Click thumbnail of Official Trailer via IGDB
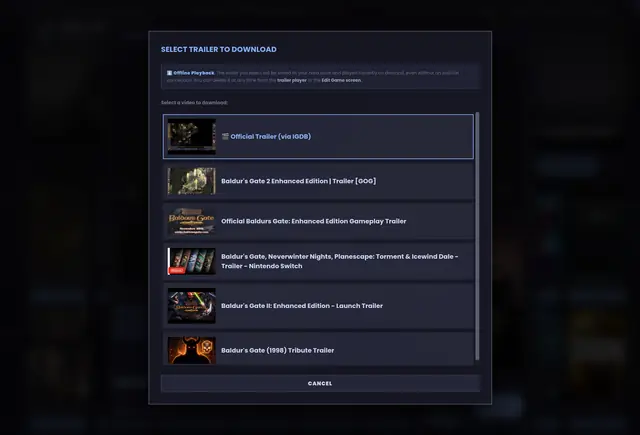 191,136
